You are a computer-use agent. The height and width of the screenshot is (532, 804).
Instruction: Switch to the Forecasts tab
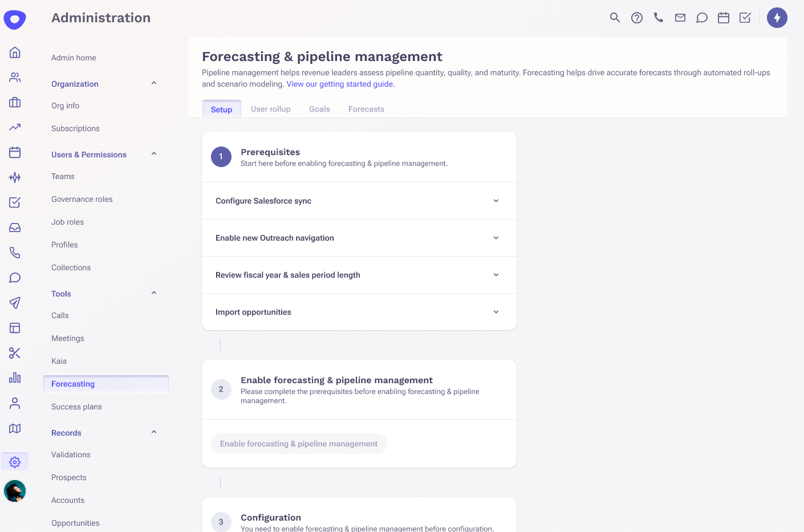[x=366, y=109]
